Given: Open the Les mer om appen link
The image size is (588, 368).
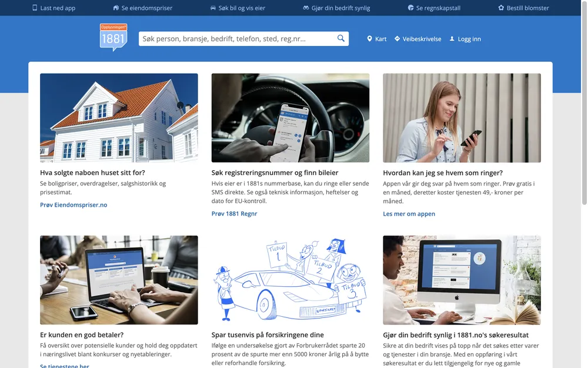Looking at the screenshot, I should click(409, 214).
